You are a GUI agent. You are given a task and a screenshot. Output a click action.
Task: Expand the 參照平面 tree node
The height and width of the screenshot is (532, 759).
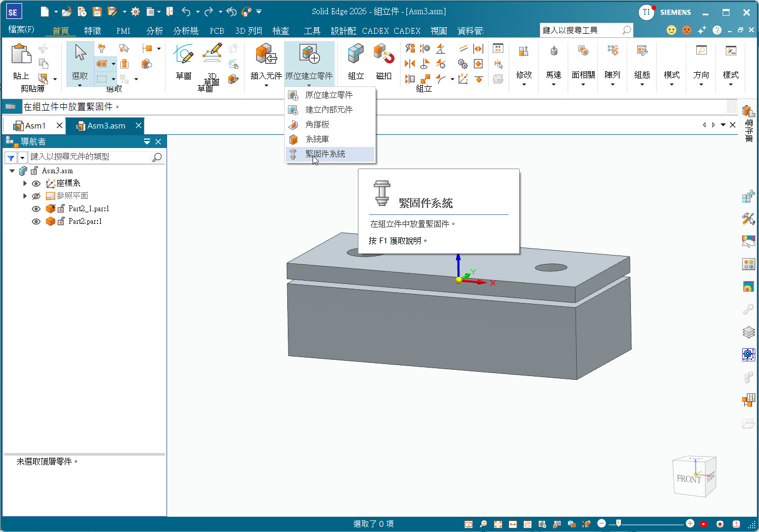click(x=25, y=196)
